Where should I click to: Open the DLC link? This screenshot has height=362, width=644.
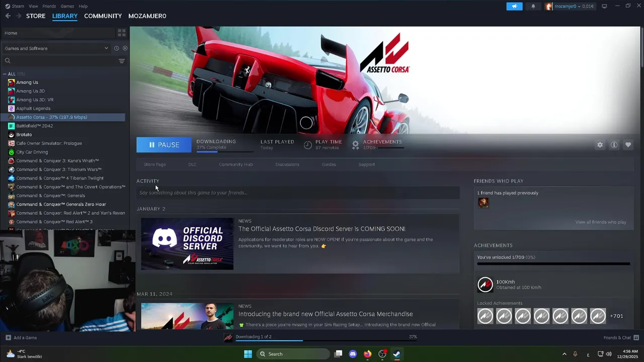point(192,164)
